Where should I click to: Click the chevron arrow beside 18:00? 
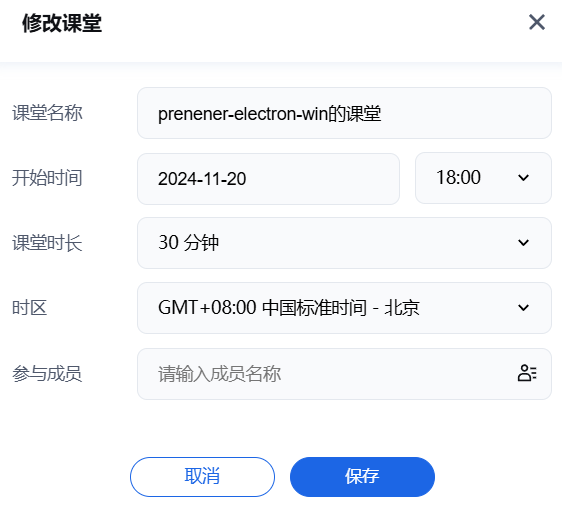(x=523, y=177)
